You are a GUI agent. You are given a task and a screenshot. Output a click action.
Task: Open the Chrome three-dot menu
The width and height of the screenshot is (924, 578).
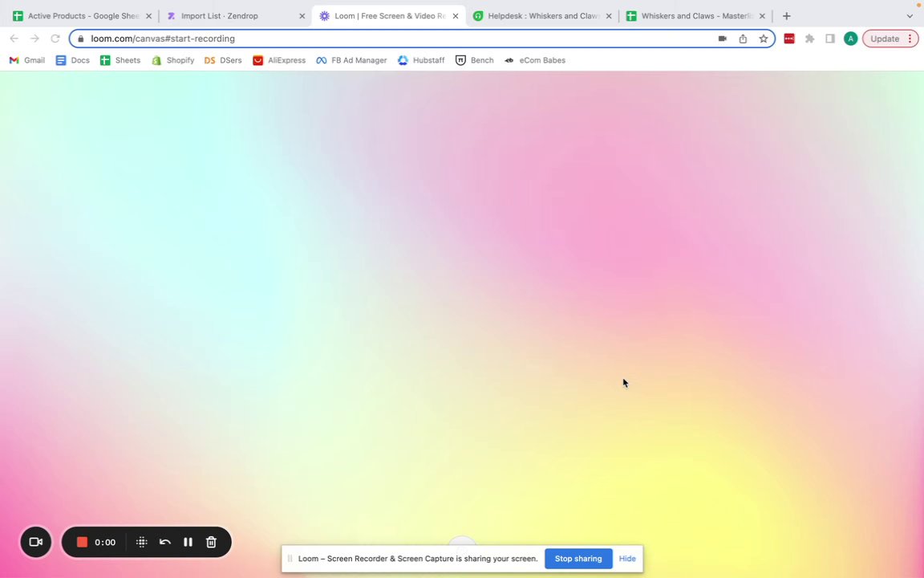click(x=910, y=39)
